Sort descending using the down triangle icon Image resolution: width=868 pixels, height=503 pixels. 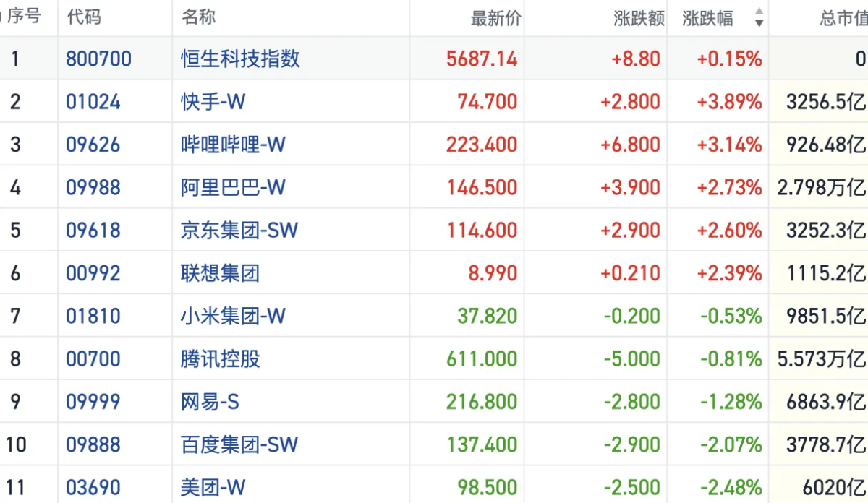coord(758,22)
